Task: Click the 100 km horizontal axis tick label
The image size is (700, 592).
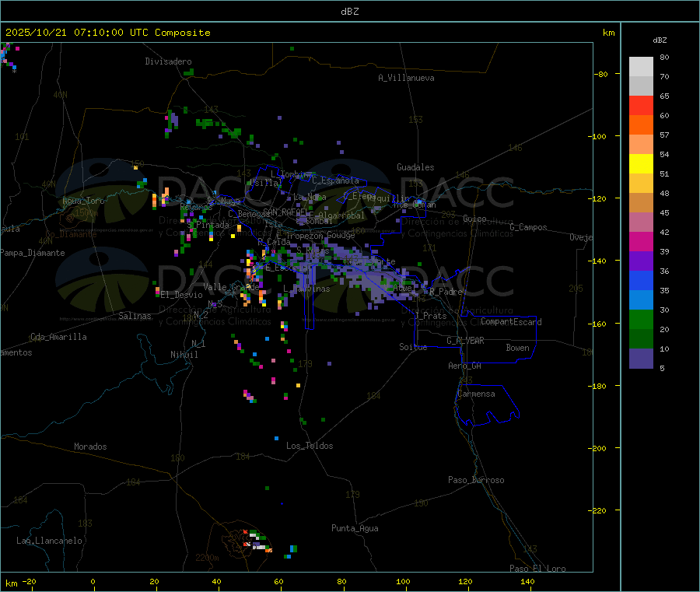Action: point(403,581)
